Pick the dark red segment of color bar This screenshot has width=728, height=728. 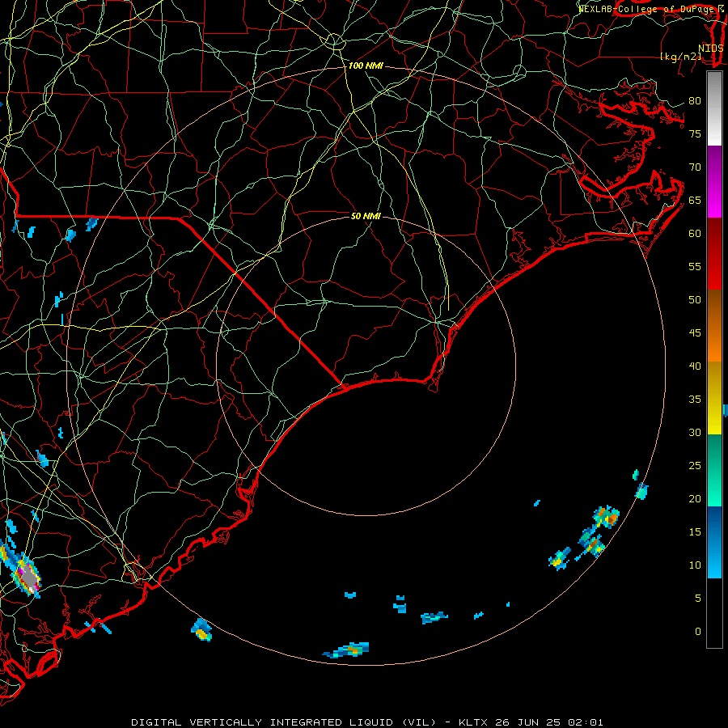click(714, 254)
